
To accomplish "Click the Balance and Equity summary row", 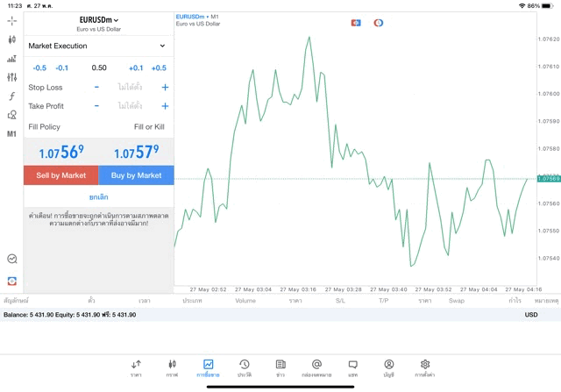I will [x=280, y=315].
